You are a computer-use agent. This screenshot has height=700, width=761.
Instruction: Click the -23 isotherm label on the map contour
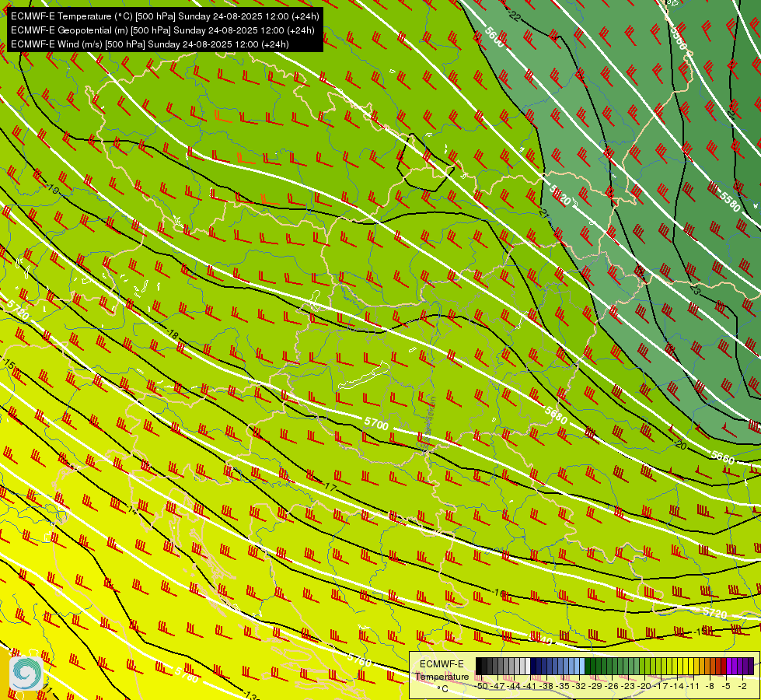point(695,290)
